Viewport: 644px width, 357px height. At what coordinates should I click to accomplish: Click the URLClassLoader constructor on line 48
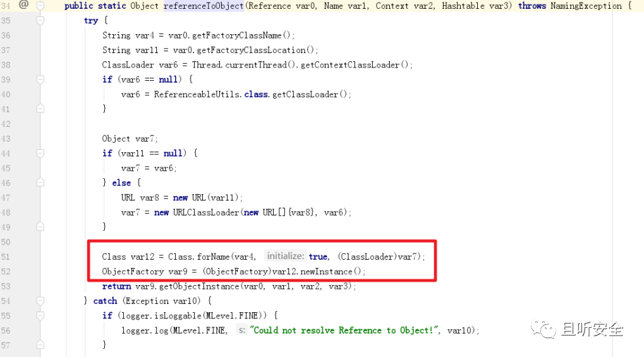[x=206, y=212]
